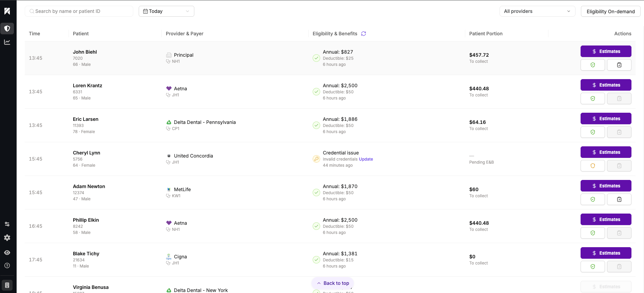Open Estimates for Cheryl Lynn
This screenshot has width=644, height=293.
[606, 152]
